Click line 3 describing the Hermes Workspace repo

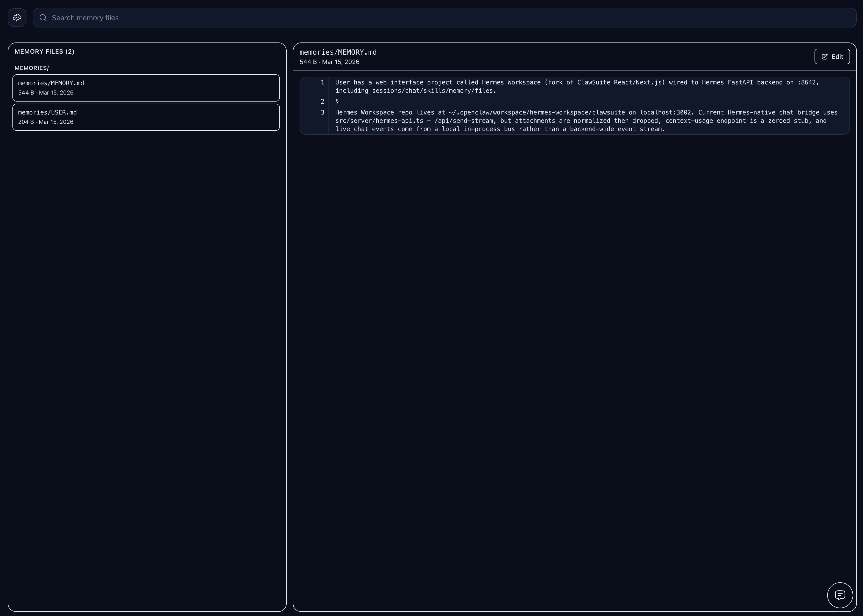pyautogui.click(x=569, y=121)
